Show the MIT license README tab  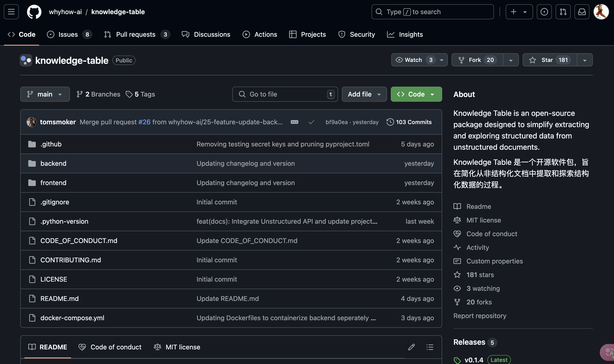pos(177,347)
